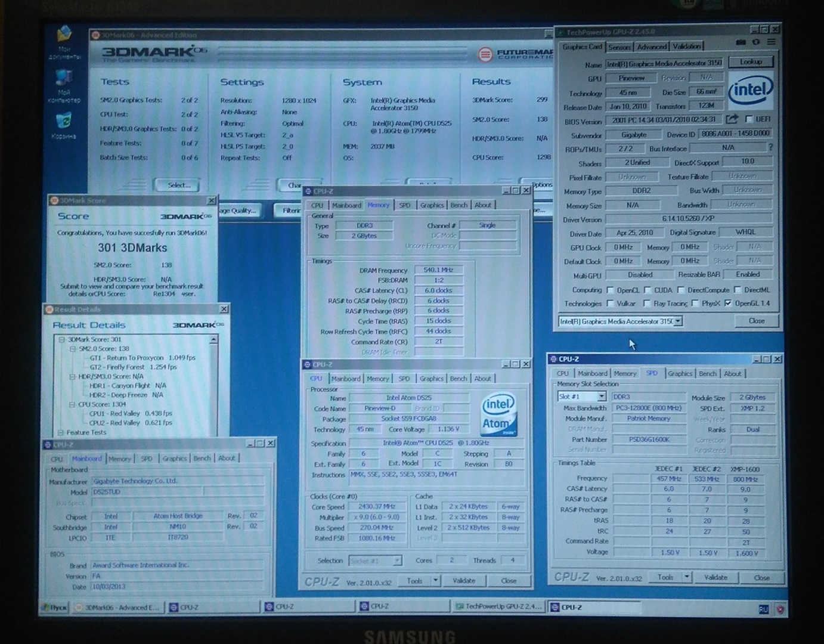Close the Result Details window
Viewport: 824px width, 644px height.
tap(224, 309)
